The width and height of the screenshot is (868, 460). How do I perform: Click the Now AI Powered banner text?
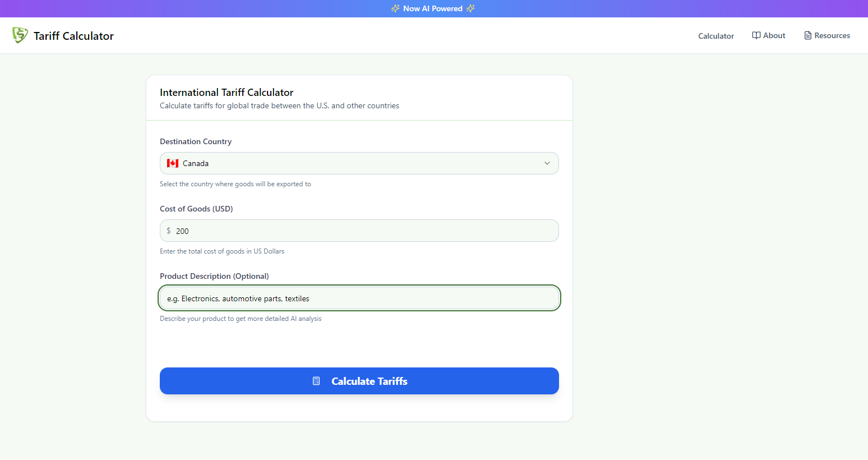point(433,8)
